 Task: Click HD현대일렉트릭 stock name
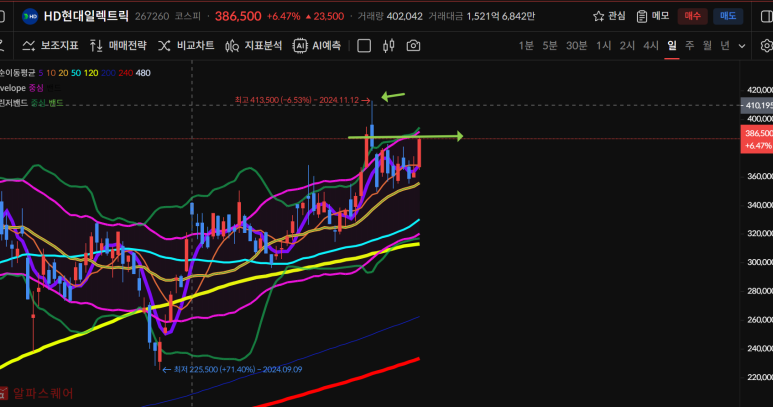coord(86,16)
